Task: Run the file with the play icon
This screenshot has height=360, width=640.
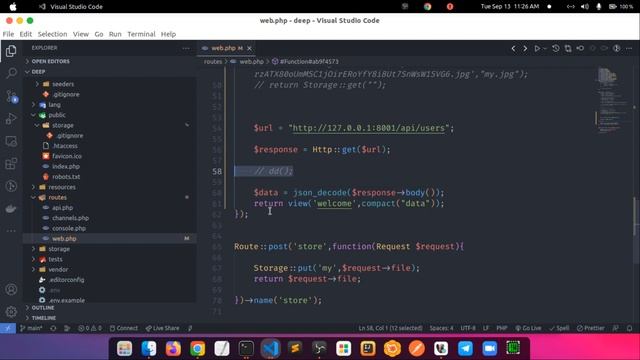Action: tap(537, 49)
